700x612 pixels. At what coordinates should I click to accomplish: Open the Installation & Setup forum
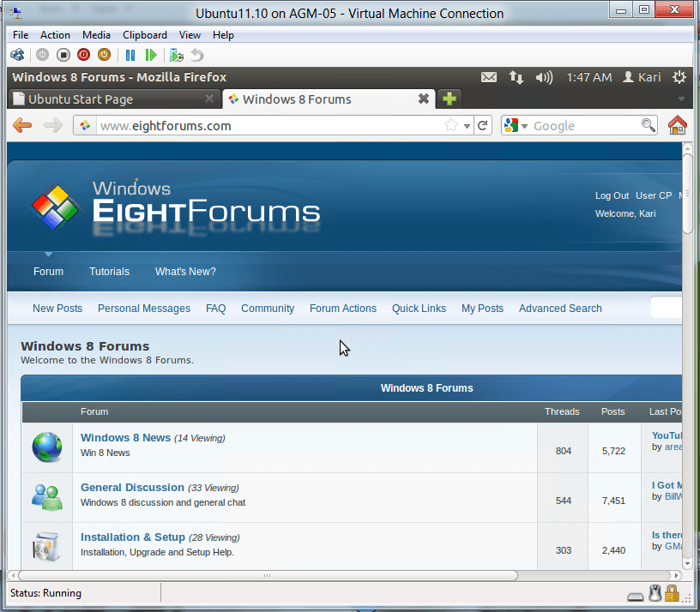(x=133, y=537)
